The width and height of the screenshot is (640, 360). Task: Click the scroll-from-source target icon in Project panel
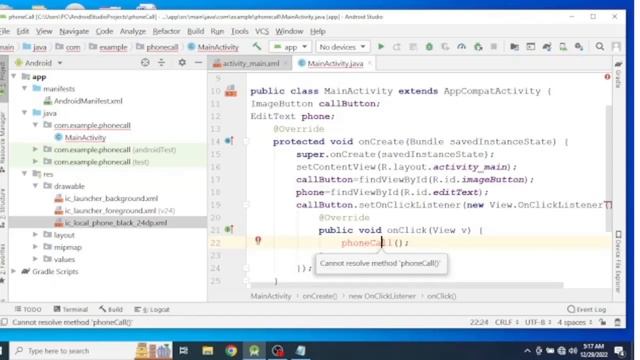point(145,62)
